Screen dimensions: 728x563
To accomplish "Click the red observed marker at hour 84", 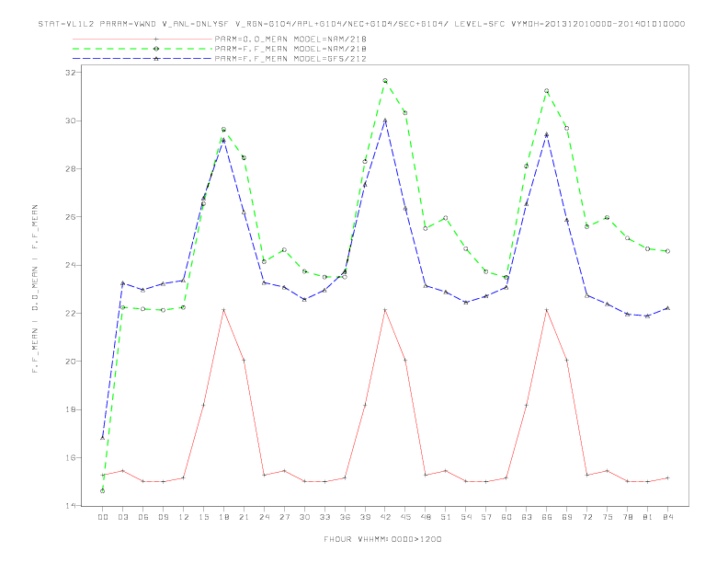I will click(x=667, y=478).
